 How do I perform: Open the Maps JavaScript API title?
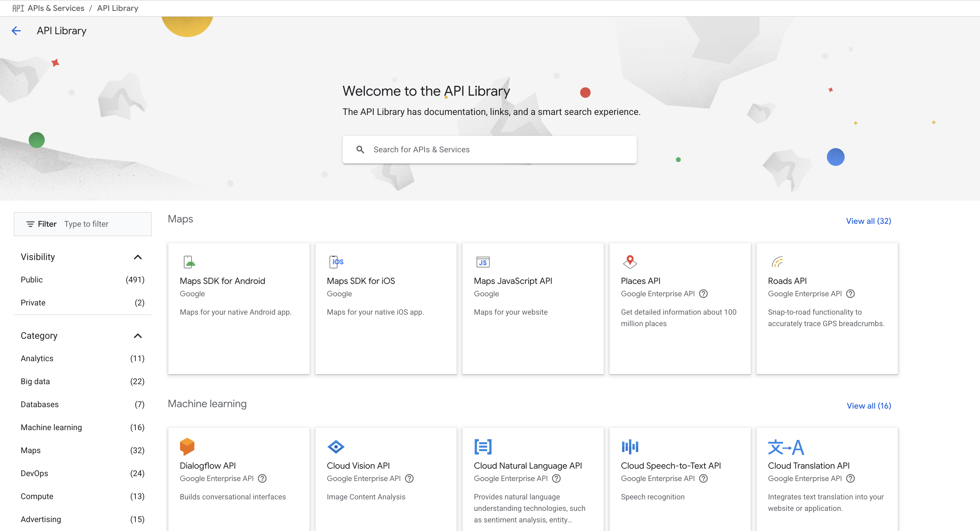pos(513,281)
